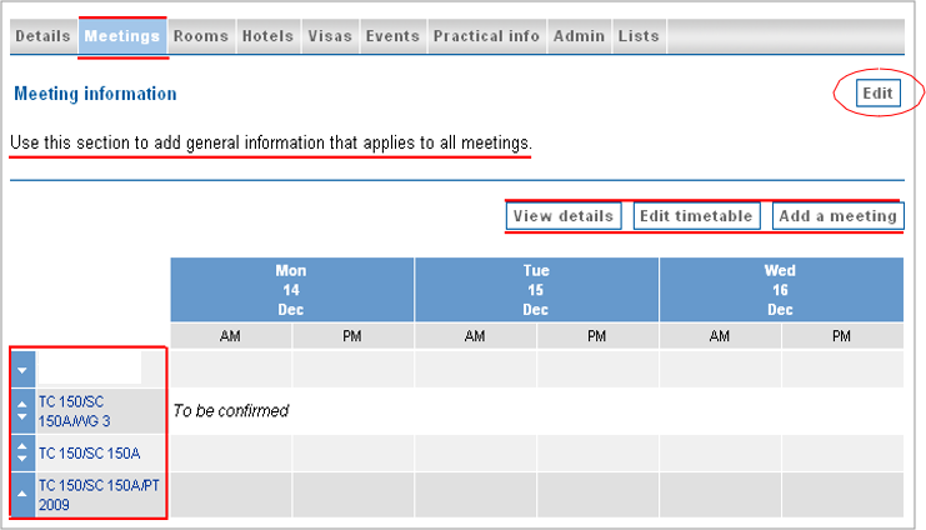Move TC 150/SC 150A/WG 3 row up
The image size is (926, 530).
click(x=22, y=404)
